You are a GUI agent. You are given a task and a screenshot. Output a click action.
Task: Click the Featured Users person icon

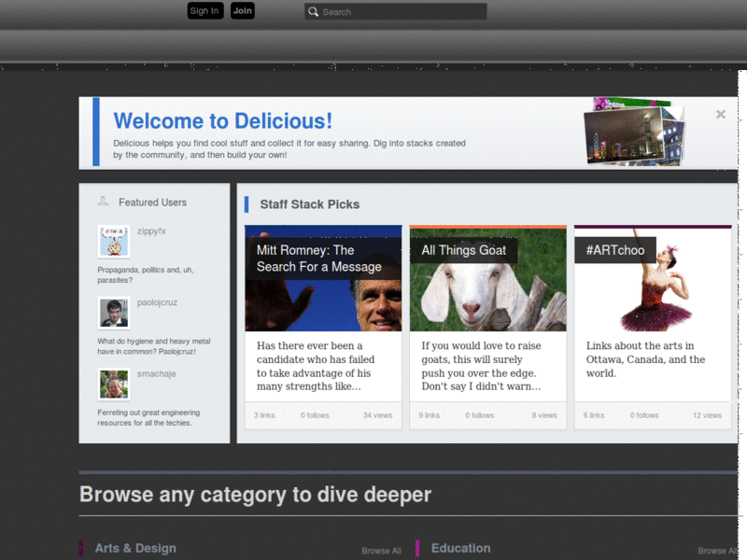click(x=103, y=202)
